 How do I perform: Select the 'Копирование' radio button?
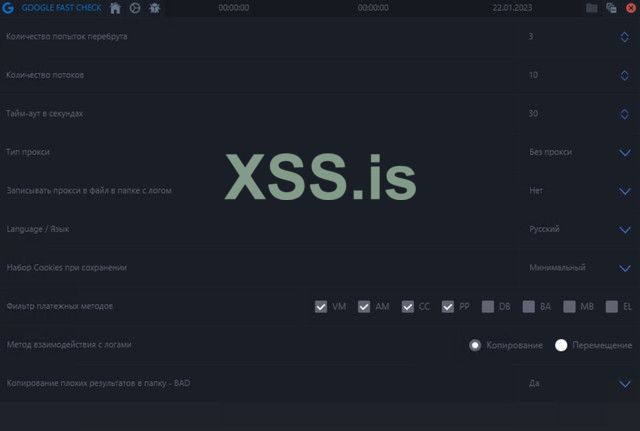click(475, 345)
